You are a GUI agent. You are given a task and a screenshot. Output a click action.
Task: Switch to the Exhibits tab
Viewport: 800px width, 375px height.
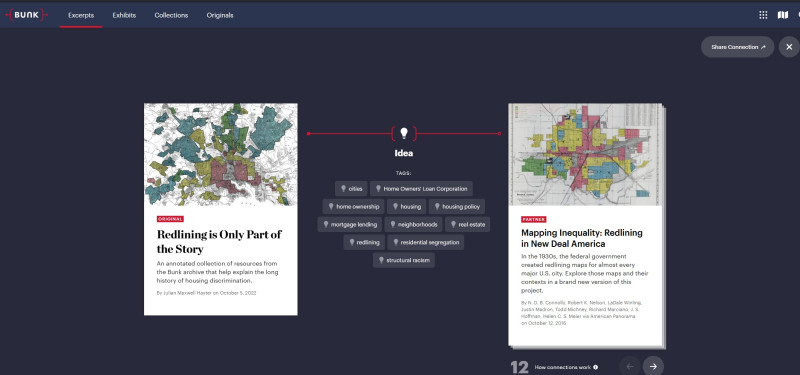(124, 15)
